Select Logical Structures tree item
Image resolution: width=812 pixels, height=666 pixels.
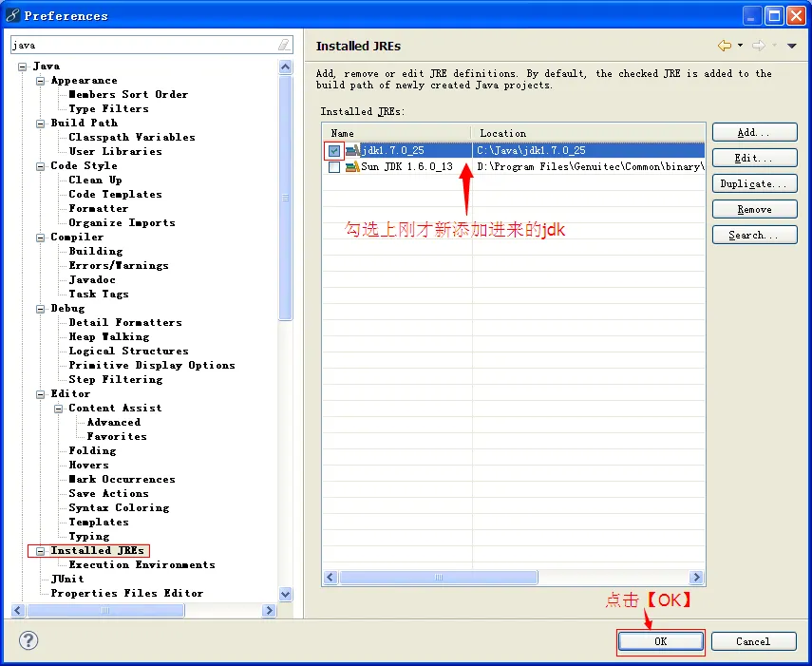tap(128, 351)
